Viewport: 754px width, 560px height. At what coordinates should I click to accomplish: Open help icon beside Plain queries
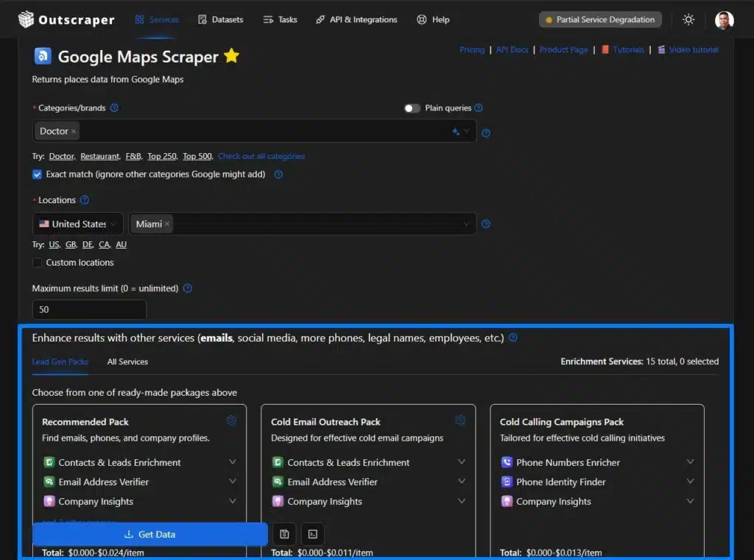[x=479, y=107]
